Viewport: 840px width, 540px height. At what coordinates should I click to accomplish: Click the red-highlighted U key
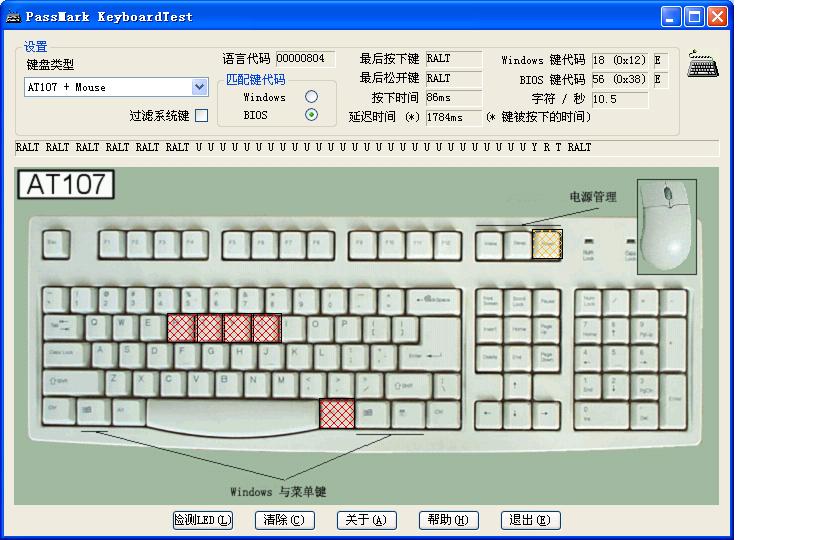pyautogui.click(x=266, y=328)
